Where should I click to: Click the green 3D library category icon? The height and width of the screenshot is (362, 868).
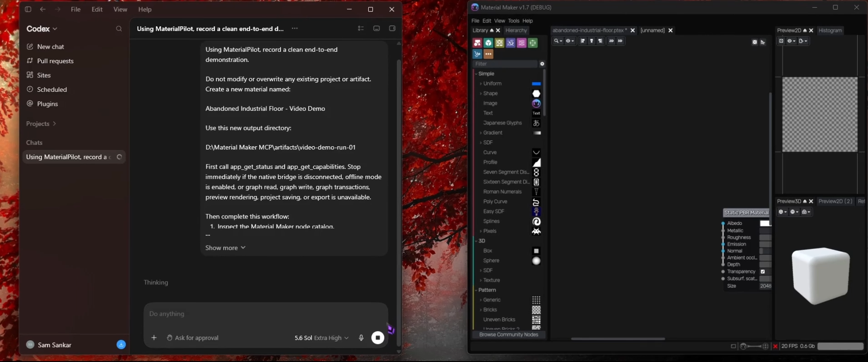coord(488,43)
